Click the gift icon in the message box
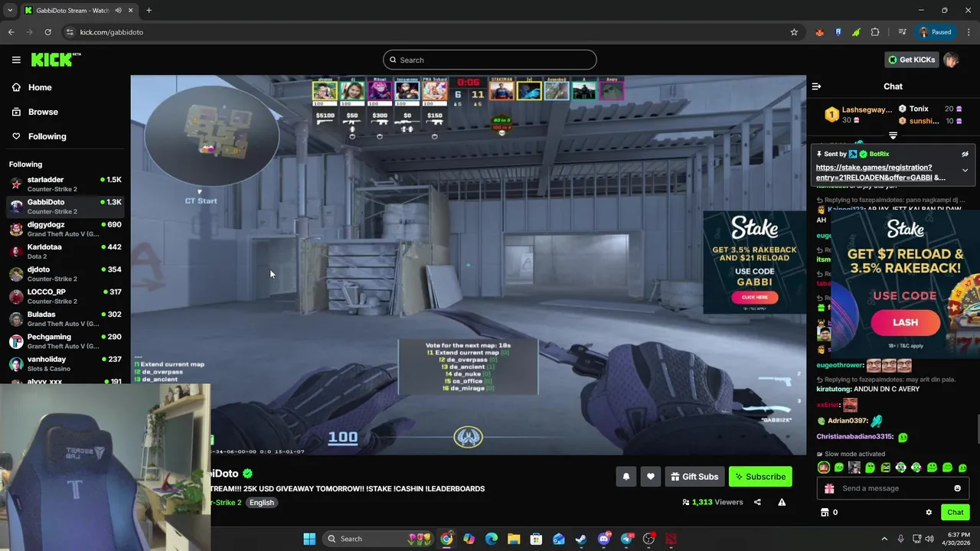 click(829, 488)
